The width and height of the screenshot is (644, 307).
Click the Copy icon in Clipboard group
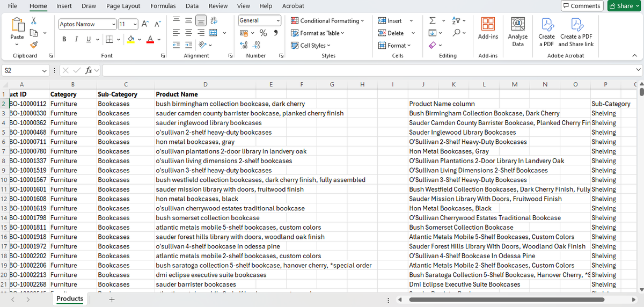click(34, 33)
